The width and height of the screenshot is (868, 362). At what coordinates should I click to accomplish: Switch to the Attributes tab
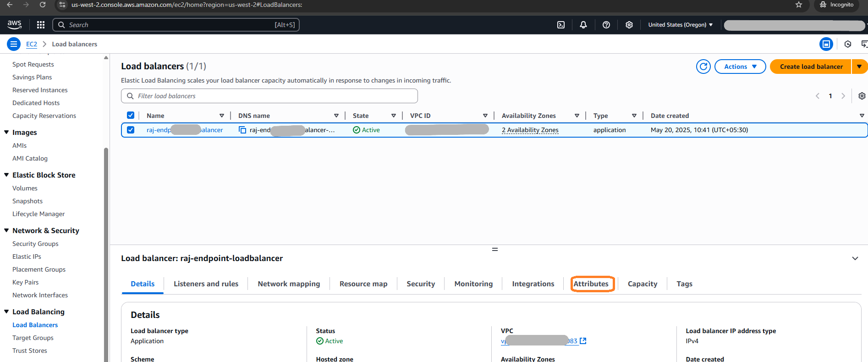[591, 284]
